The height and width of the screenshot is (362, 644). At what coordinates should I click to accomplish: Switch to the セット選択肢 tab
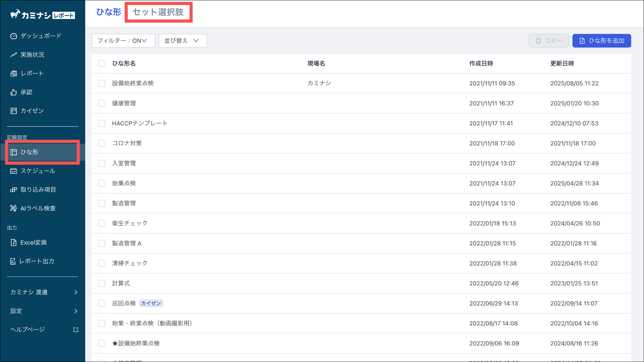(x=158, y=12)
